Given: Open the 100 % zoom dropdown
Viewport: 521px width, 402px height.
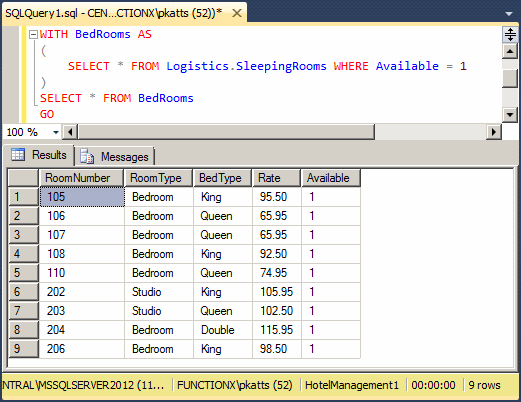Looking at the screenshot, I should point(56,132).
